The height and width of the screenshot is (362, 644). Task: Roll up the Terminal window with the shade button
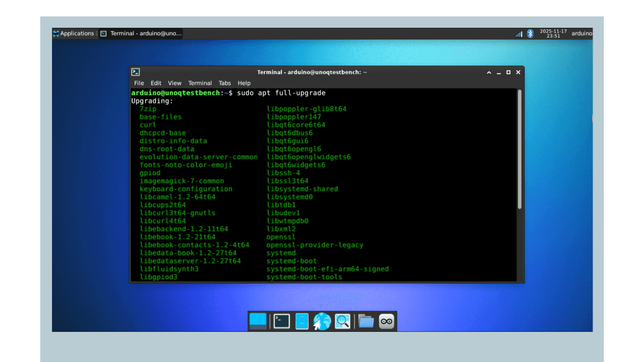pyautogui.click(x=489, y=72)
